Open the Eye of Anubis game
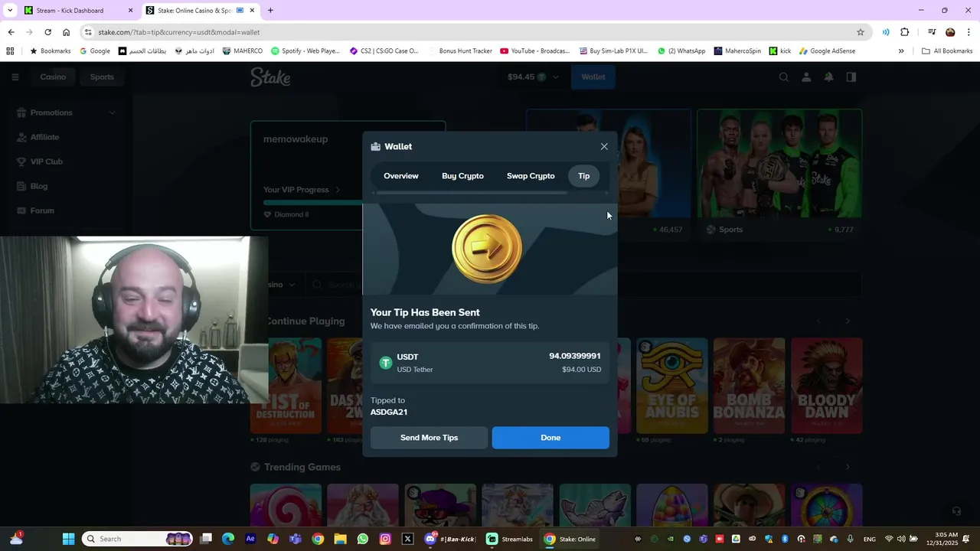Viewport: 980px width, 551px height. pos(672,386)
